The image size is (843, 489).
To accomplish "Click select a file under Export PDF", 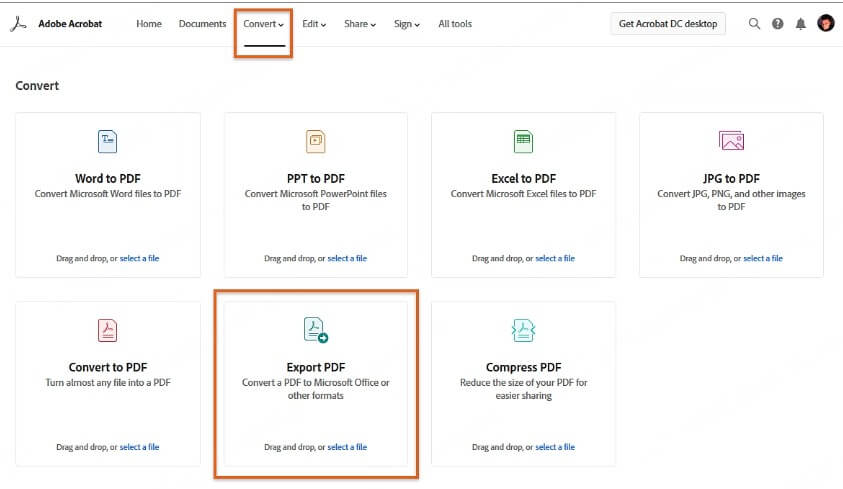I will (347, 447).
